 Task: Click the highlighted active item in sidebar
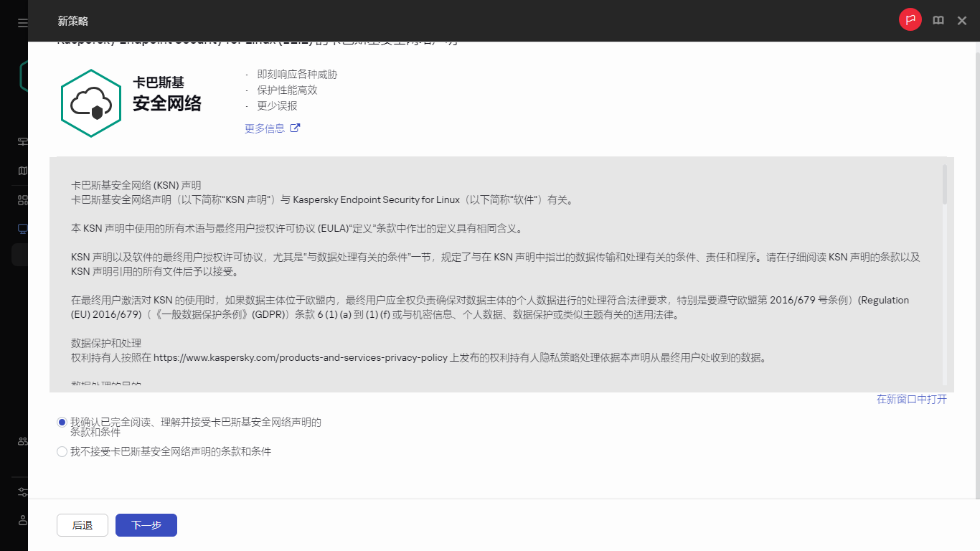[22, 255]
